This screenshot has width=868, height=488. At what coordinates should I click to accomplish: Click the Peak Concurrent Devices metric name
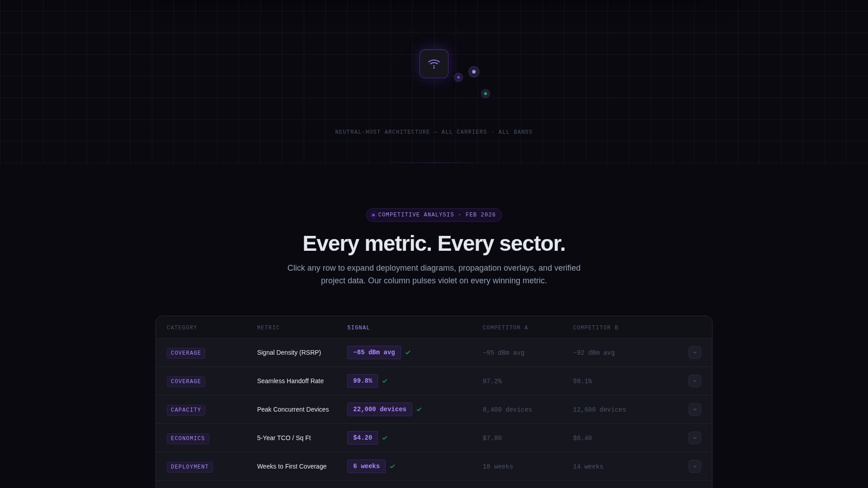tap(292, 409)
